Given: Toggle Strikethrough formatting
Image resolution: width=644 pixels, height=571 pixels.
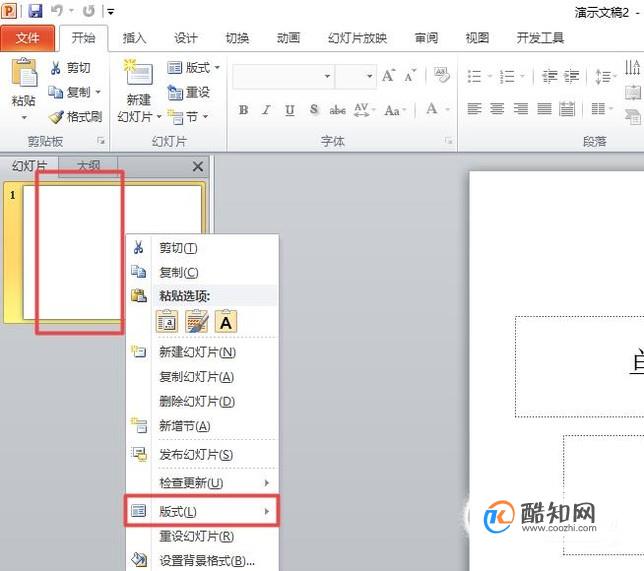Looking at the screenshot, I should pyautogui.click(x=337, y=110).
